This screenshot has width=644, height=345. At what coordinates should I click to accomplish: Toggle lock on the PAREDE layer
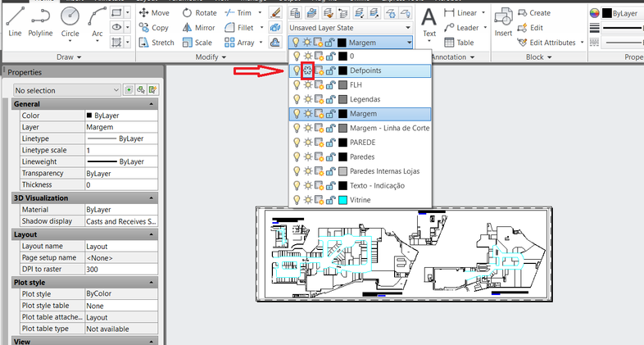point(330,143)
